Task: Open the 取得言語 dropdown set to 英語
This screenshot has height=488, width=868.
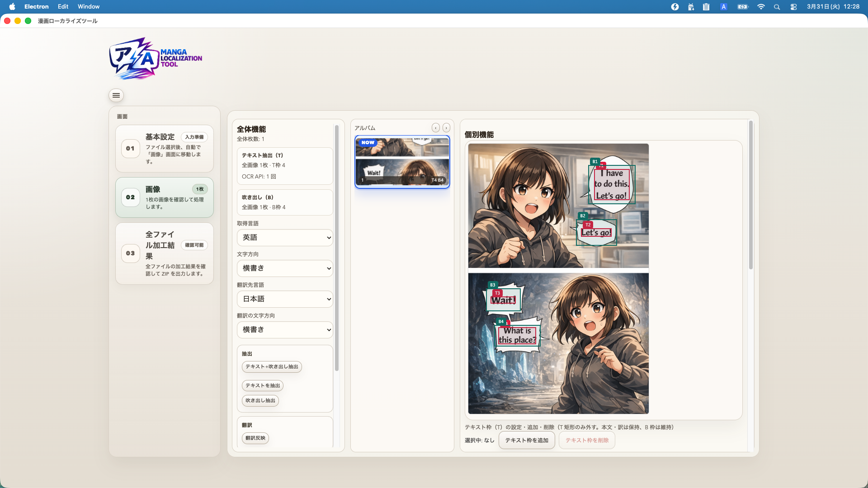Action: (285, 238)
